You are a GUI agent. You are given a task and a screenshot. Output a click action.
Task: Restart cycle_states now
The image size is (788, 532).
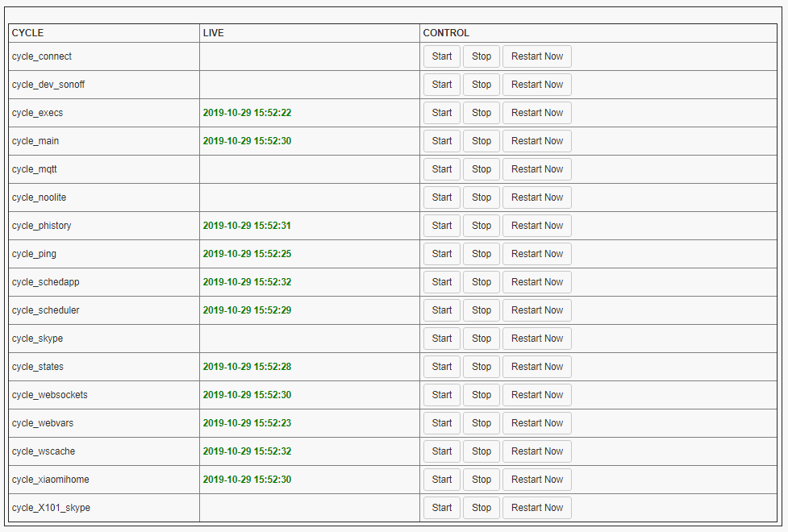536,367
